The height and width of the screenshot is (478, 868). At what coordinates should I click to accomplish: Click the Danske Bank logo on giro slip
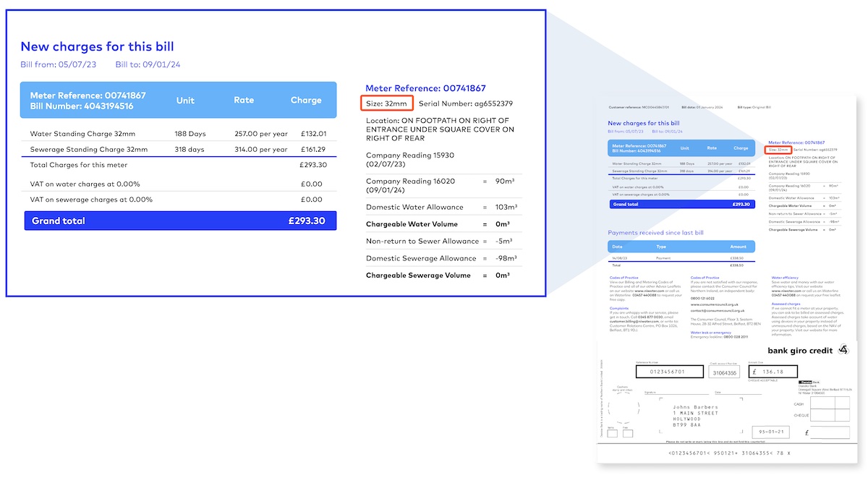pyautogui.click(x=809, y=382)
